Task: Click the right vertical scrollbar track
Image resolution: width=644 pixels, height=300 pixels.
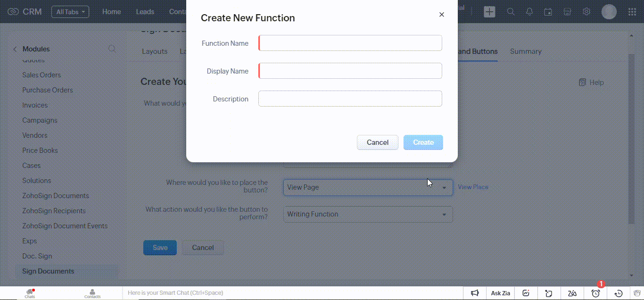Action: tap(632, 156)
